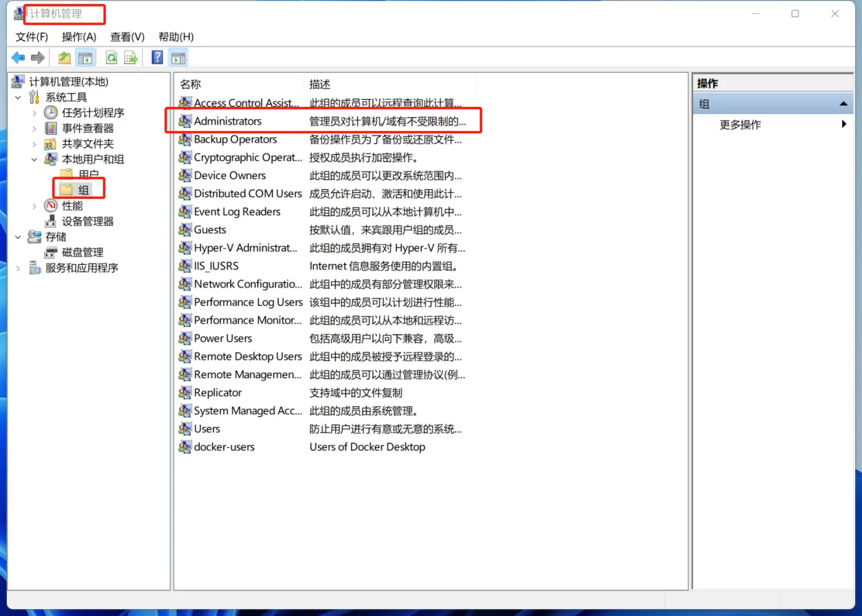Open the 操作(A) menu
Viewport: 862px width, 616px height.
point(79,37)
